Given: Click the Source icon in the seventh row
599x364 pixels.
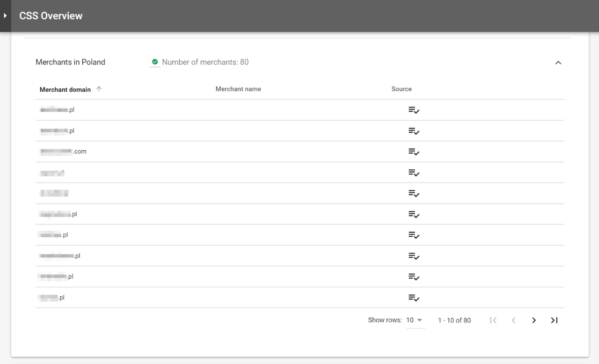Looking at the screenshot, I should (x=414, y=235).
